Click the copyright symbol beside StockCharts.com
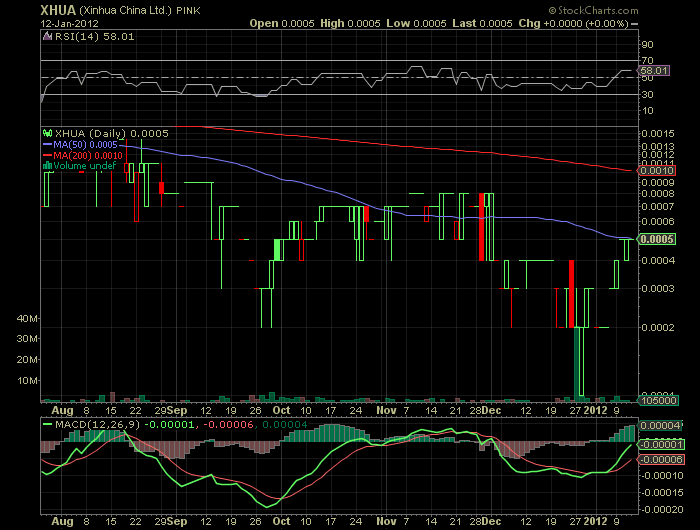 pyautogui.click(x=553, y=11)
